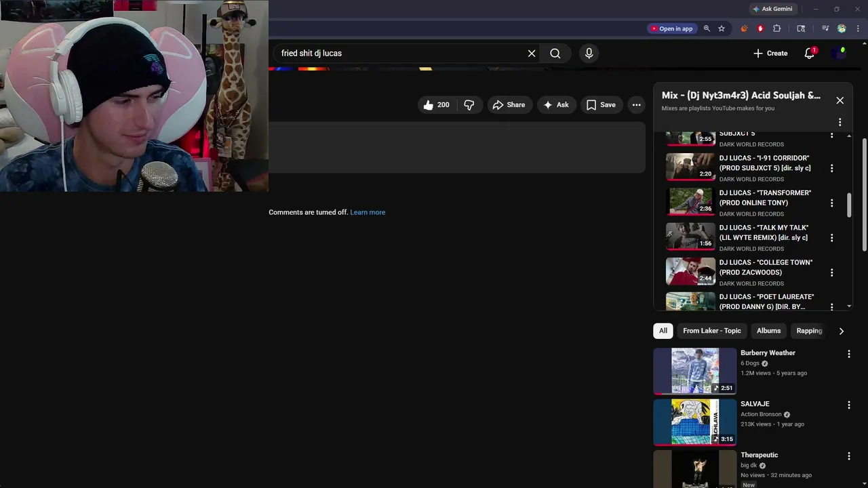868x488 pixels.
Task: Clear the search box with the X icon
Action: pos(532,54)
